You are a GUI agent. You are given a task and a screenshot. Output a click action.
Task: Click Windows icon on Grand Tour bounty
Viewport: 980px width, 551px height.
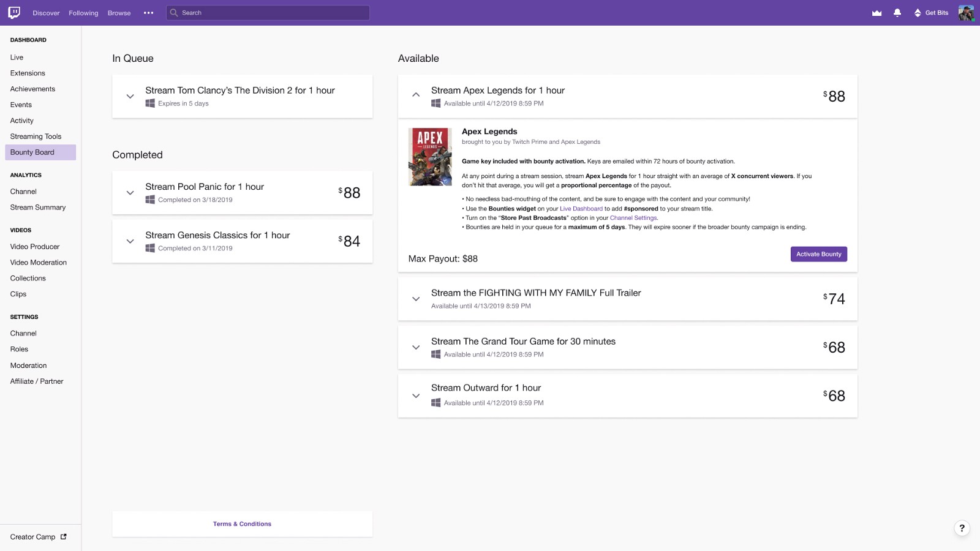coord(435,354)
